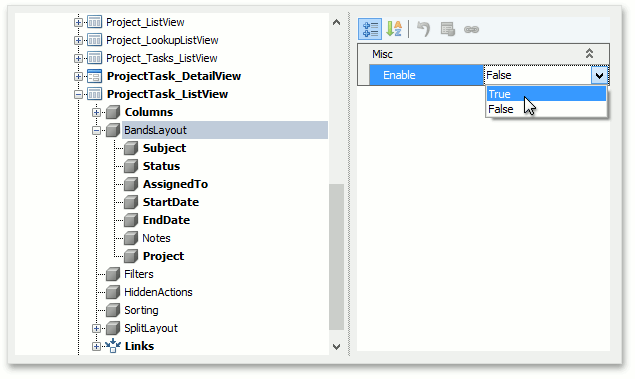Choose False in the Enable dropdown list
Image resolution: width=635 pixels, height=379 pixels.
[546, 109]
